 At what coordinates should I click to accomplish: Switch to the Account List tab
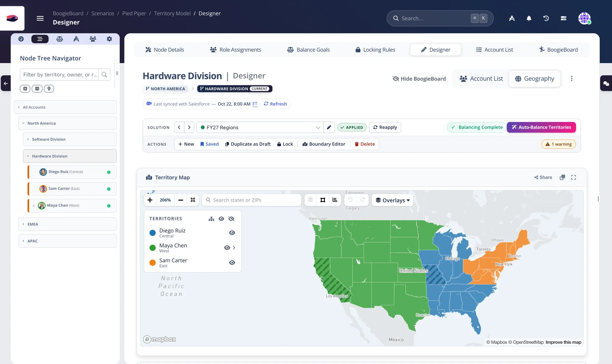tap(494, 50)
